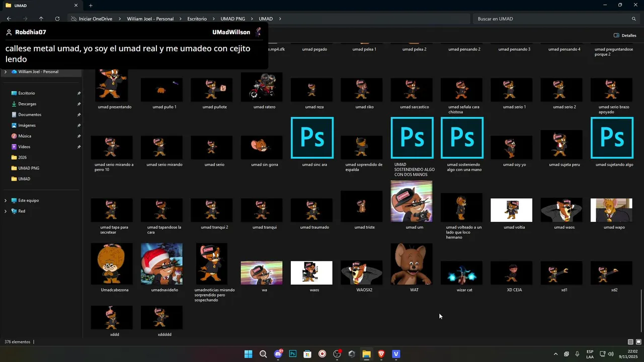Click the microphone icon in system tray
The image size is (644, 362).
[x=577, y=354]
